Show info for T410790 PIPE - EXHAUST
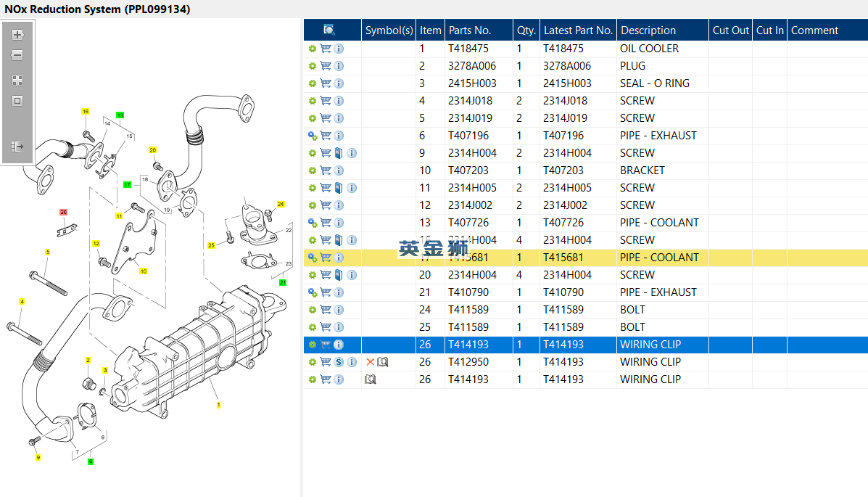 [x=339, y=292]
